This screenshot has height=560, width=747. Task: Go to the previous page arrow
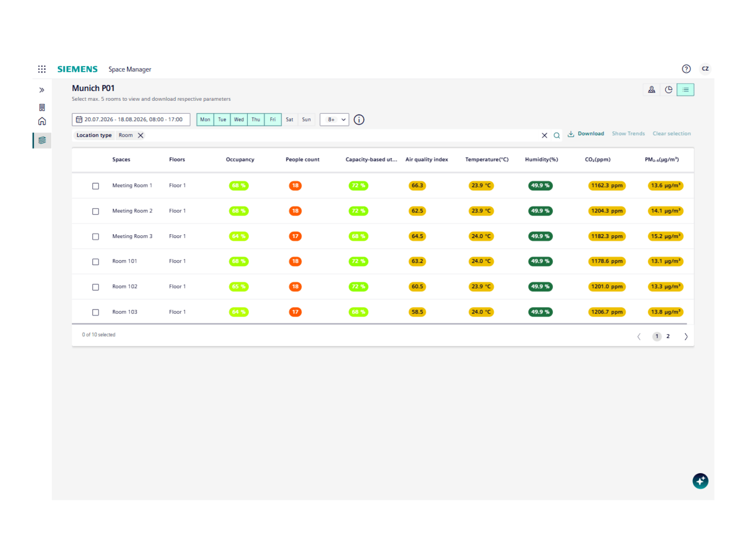tap(639, 336)
